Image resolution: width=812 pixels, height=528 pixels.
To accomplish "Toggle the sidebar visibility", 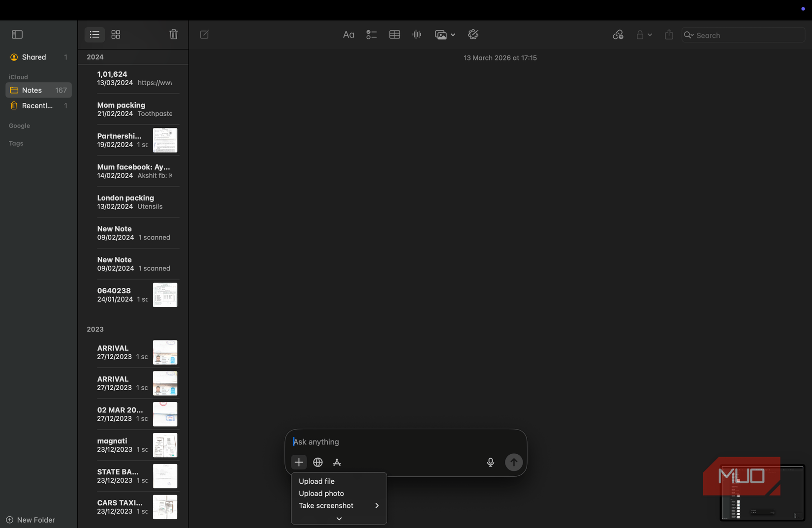I will tap(17, 34).
